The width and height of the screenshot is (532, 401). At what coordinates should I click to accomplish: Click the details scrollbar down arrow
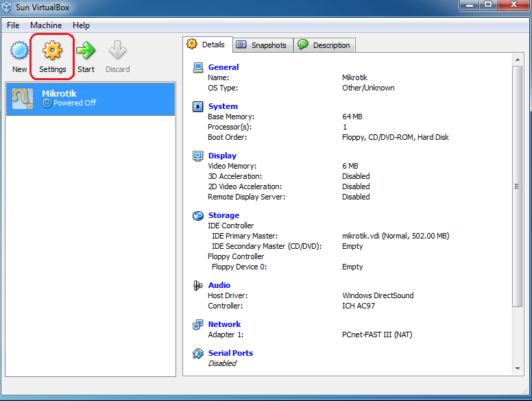coord(518,368)
